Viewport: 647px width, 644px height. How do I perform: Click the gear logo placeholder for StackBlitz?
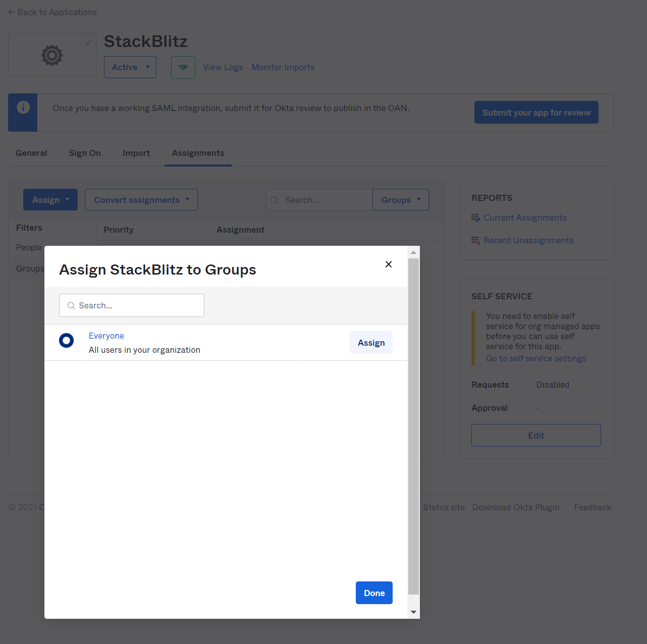tap(51, 55)
